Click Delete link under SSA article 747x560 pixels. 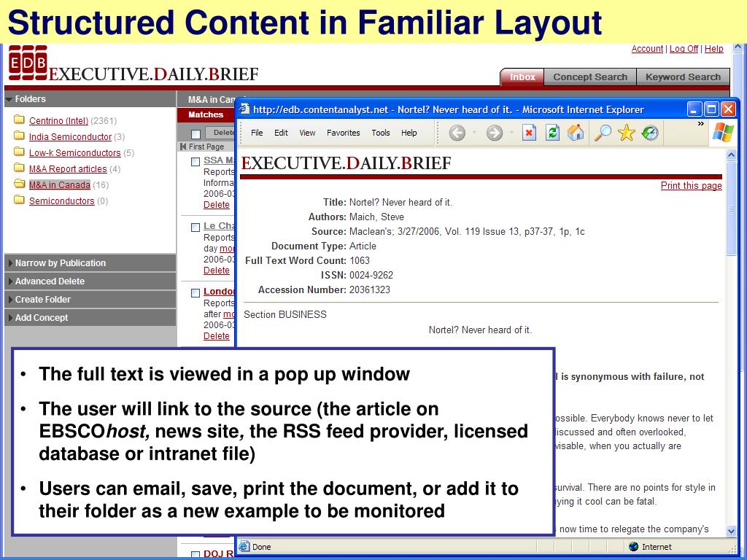216,205
